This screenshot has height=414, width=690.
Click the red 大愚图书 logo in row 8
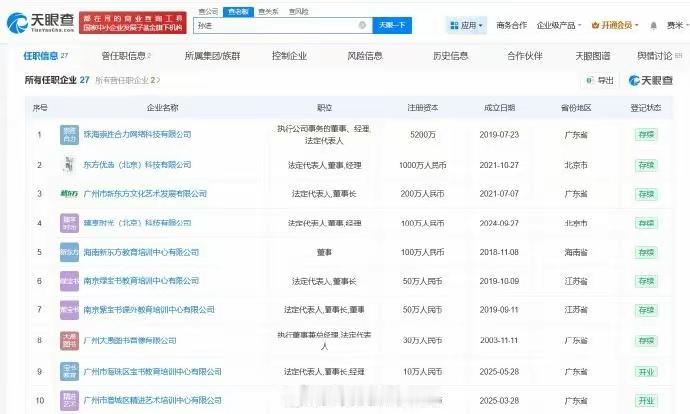tap(69, 341)
